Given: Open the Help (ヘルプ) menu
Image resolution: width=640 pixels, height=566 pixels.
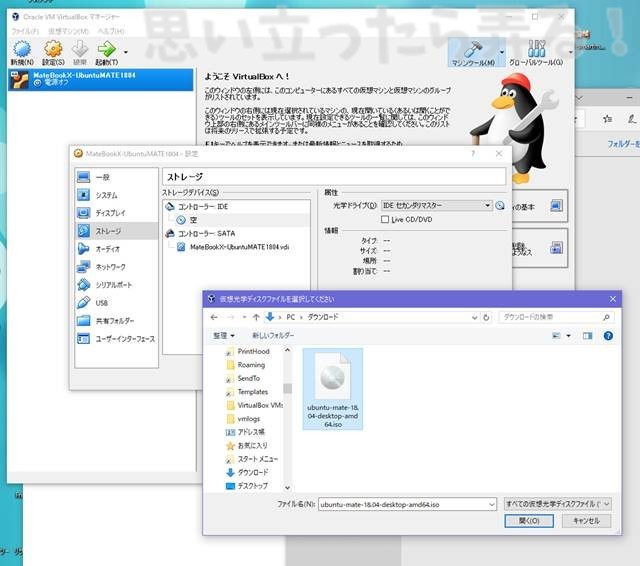Looking at the screenshot, I should tap(111, 31).
